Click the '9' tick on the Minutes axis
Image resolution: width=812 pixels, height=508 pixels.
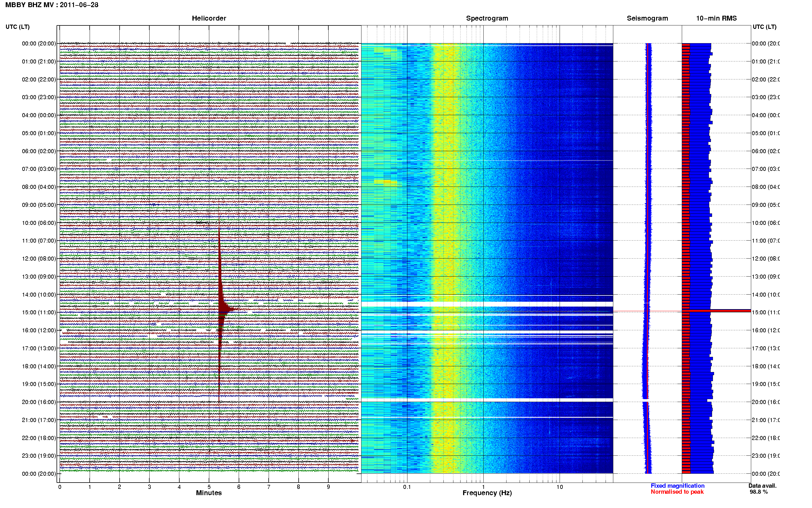pyautogui.click(x=328, y=487)
